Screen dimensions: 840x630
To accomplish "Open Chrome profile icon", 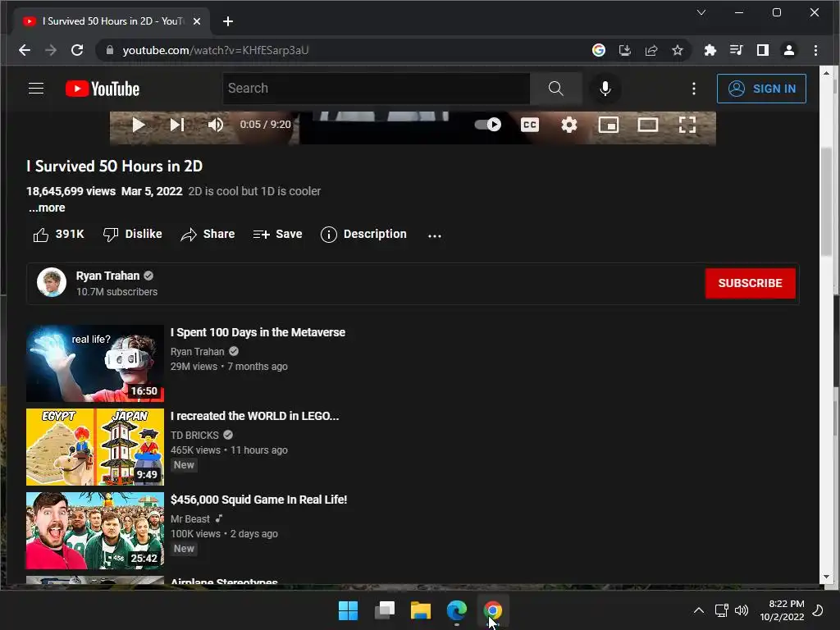I will (x=788, y=50).
